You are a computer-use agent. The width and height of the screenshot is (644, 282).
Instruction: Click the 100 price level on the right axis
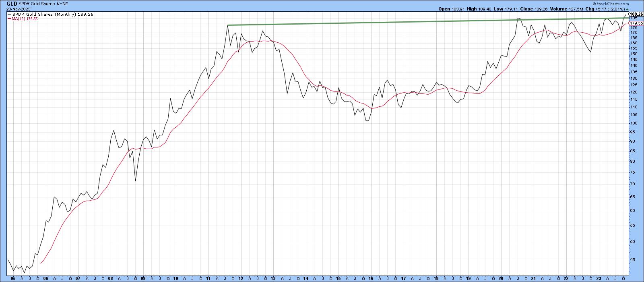[x=634, y=123]
